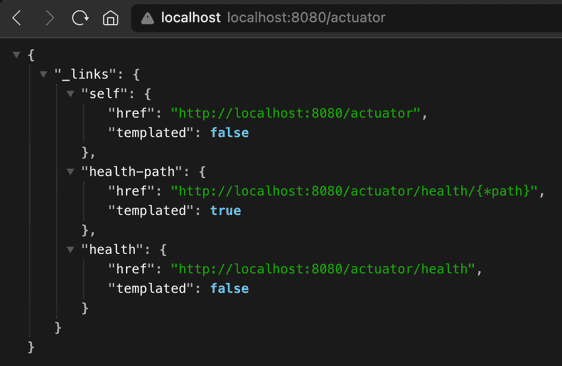Open the actuator/health/{*path} href link
Viewport: 562px width, 366px height.
tap(354, 191)
